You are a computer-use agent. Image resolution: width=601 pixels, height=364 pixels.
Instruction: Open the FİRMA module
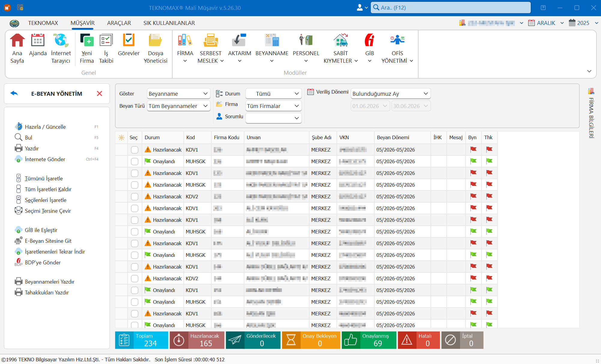[185, 49]
